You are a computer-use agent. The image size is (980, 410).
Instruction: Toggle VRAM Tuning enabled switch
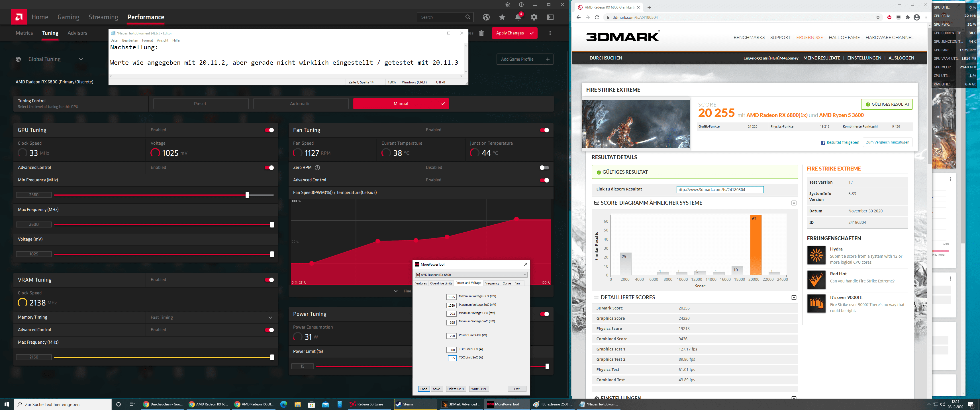pyautogui.click(x=269, y=280)
